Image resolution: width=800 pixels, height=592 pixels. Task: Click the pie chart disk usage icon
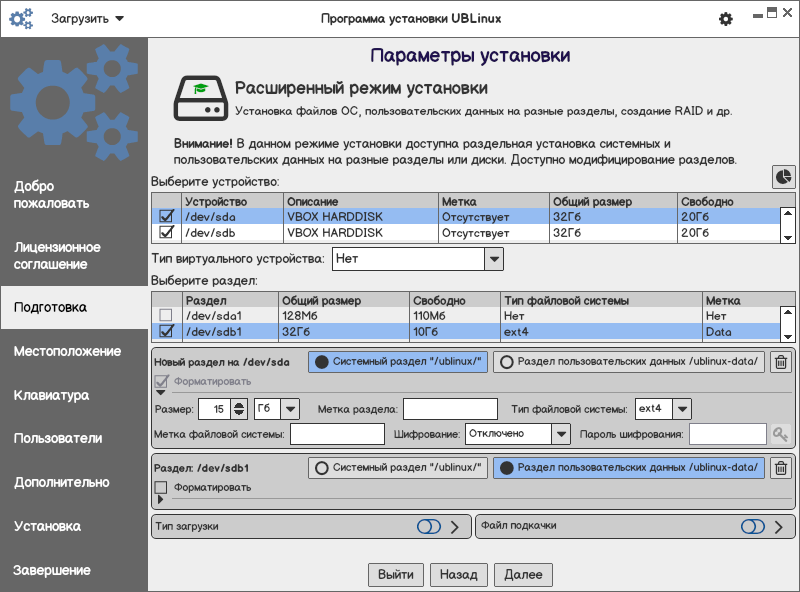click(784, 176)
